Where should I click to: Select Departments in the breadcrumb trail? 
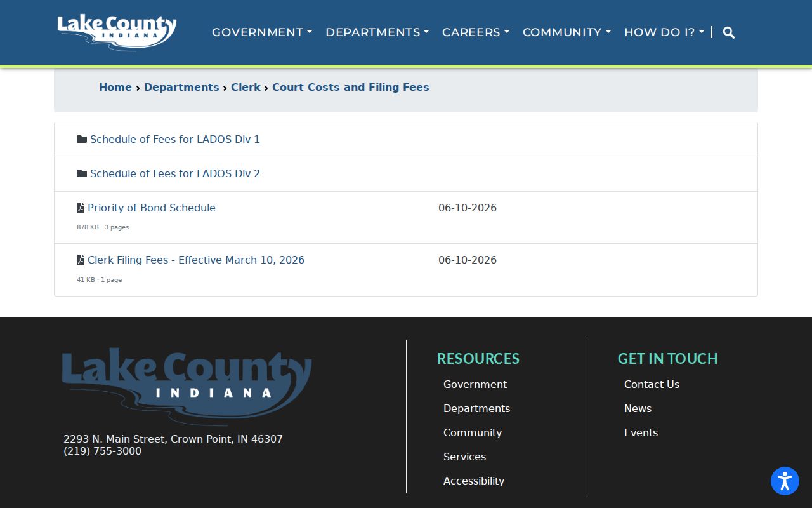(181, 87)
